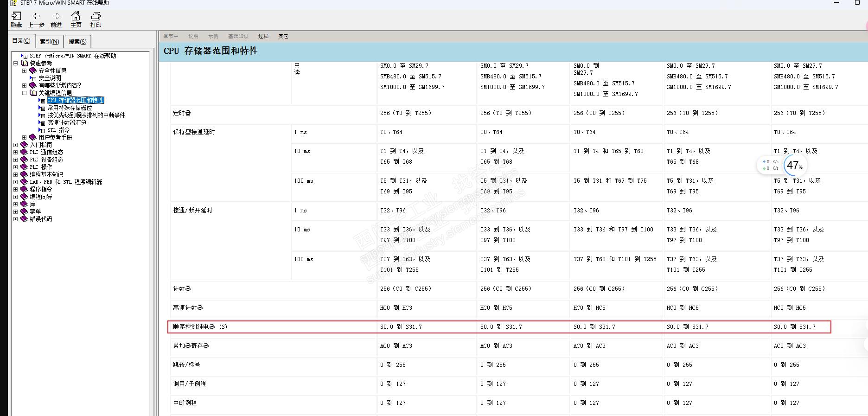Open the 其它 menu in the topic bar
This screenshot has width=868, height=416.
tap(283, 36)
